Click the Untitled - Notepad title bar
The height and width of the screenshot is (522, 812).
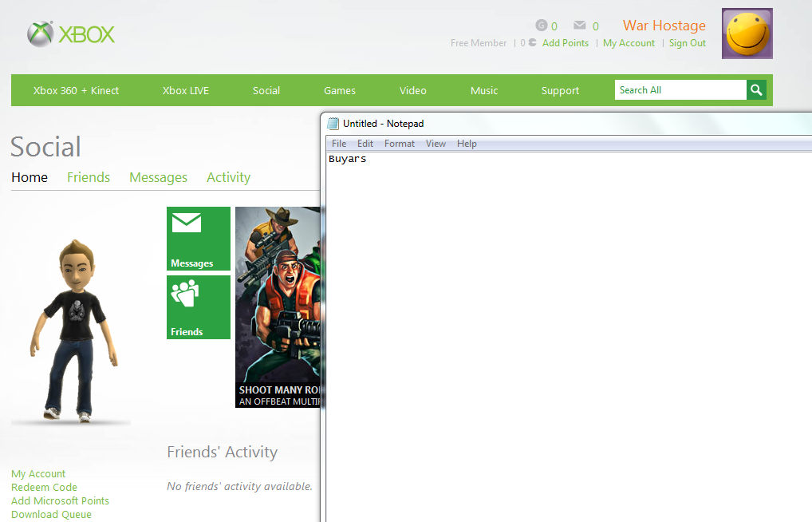click(568, 124)
